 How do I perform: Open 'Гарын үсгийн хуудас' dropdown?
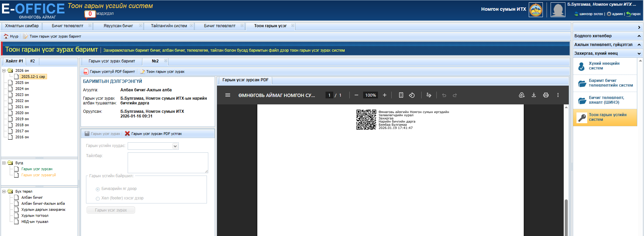175,146
